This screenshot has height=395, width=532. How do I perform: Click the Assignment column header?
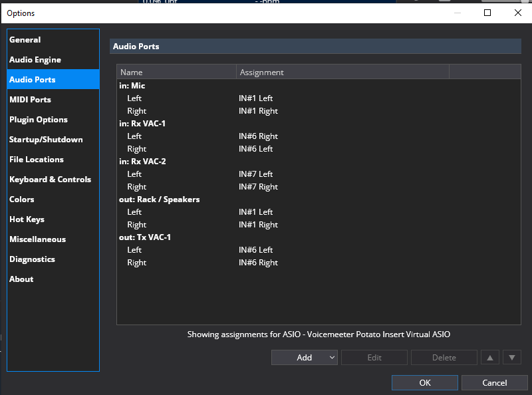(342, 72)
